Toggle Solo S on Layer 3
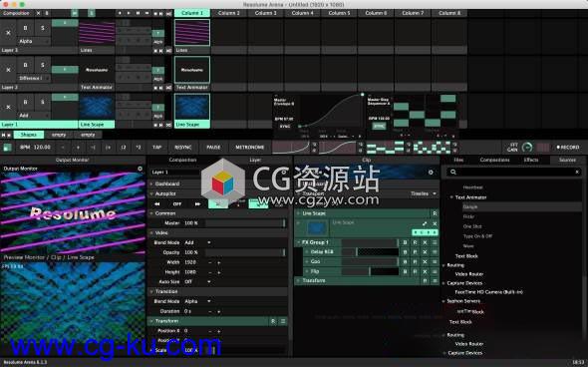Screen dimensions: 588x367 43,28
